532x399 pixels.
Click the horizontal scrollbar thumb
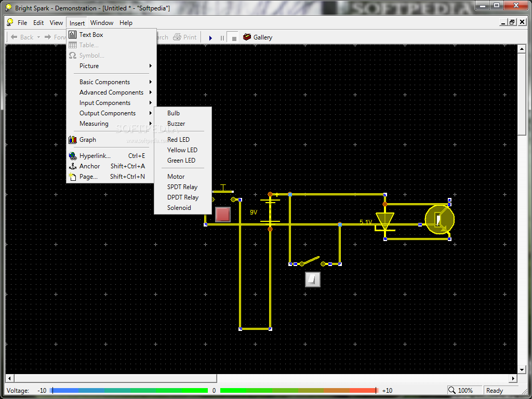(x=115, y=378)
